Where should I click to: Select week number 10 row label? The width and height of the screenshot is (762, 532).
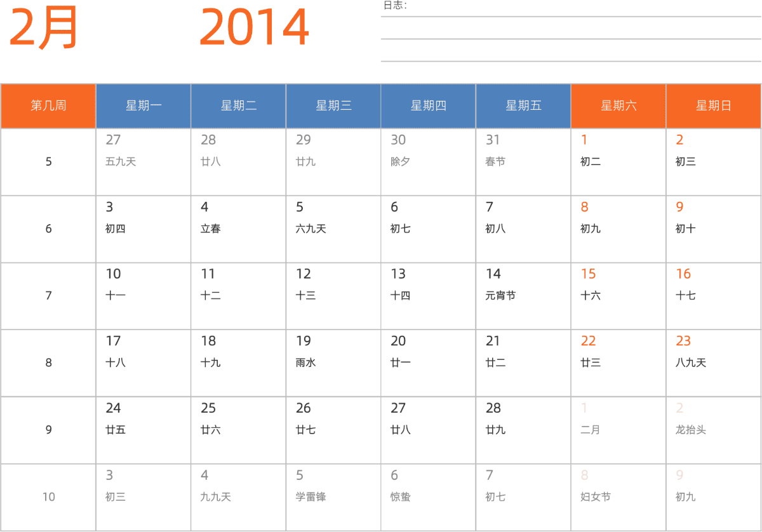point(48,497)
